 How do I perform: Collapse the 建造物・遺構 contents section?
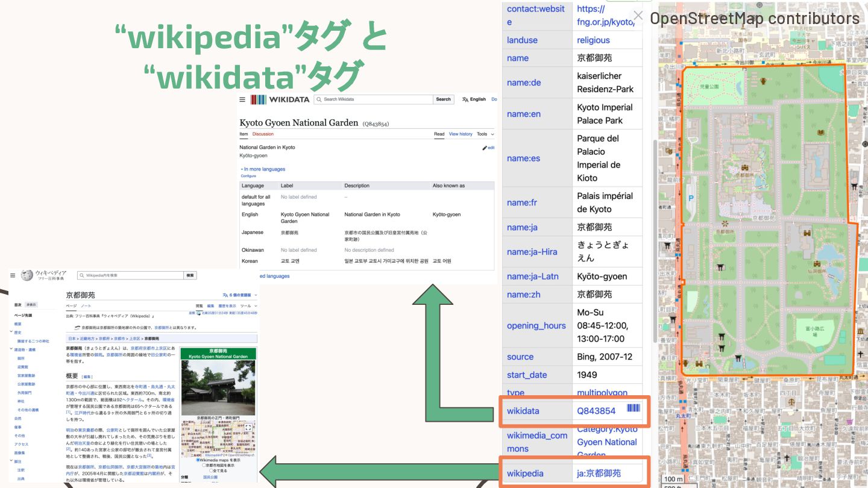click(11, 349)
